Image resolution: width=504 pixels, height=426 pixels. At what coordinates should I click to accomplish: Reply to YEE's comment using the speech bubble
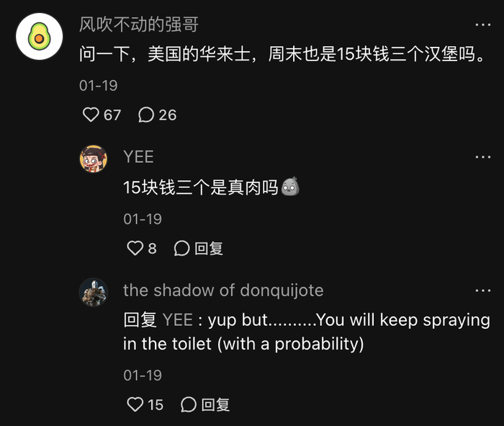[x=182, y=249]
